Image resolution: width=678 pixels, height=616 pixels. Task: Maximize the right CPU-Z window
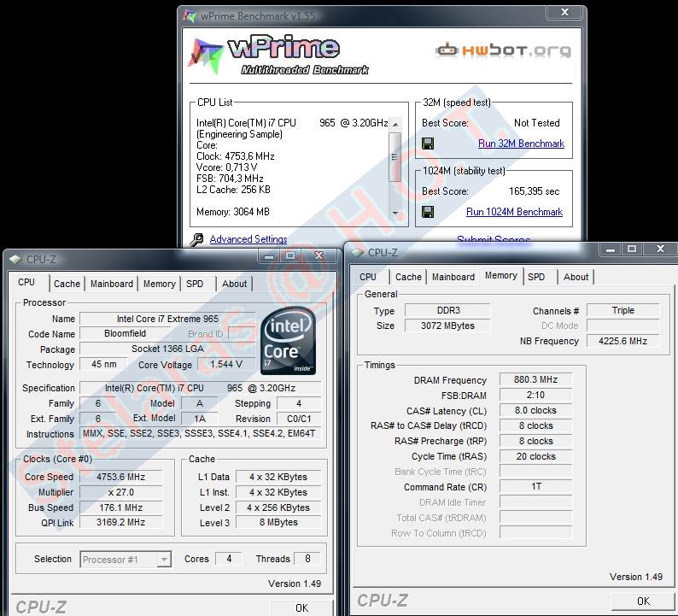click(x=632, y=249)
